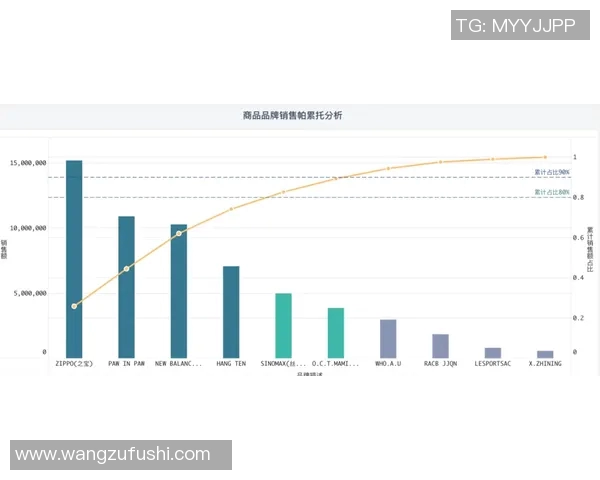Click the 累计占比80% reference label
The height and width of the screenshot is (480, 600).
552,192
